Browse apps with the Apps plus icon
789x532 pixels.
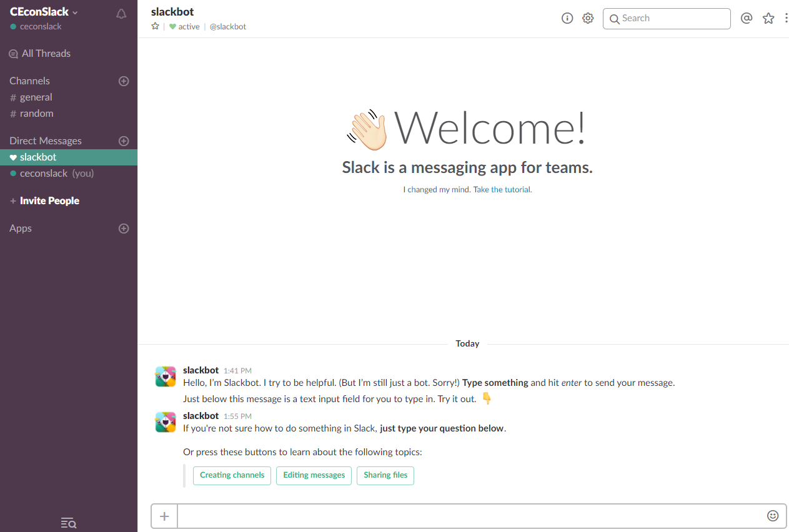tap(124, 229)
